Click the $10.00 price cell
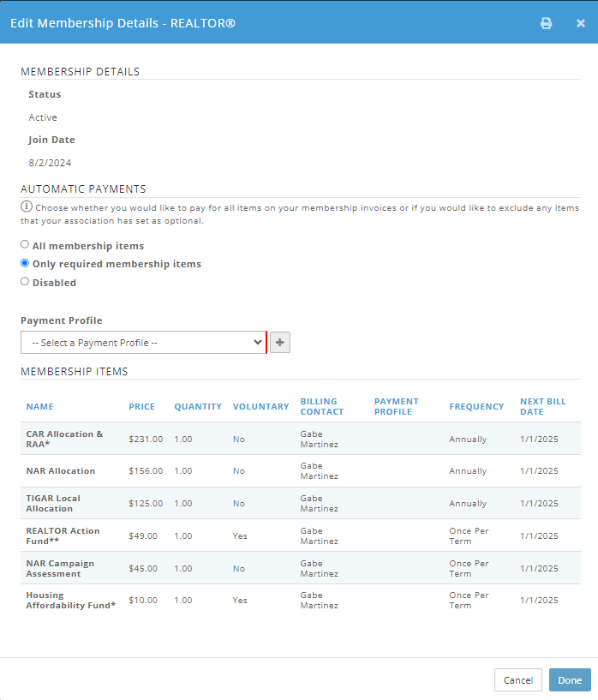The height and width of the screenshot is (700, 598). (x=143, y=601)
